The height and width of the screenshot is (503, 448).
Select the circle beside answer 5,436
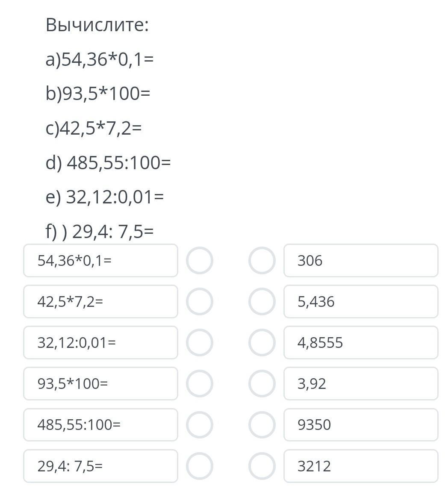(x=262, y=302)
